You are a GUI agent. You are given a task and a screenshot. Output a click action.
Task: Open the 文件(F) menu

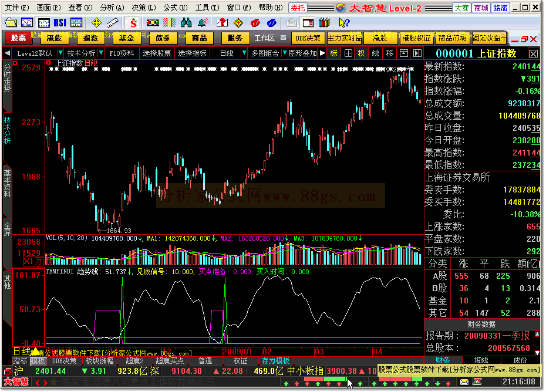[x=17, y=7]
